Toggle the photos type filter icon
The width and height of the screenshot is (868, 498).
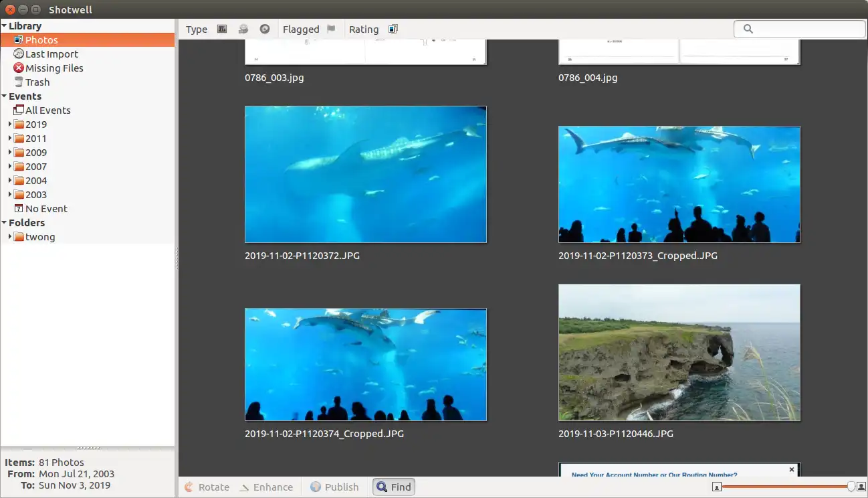(x=222, y=29)
